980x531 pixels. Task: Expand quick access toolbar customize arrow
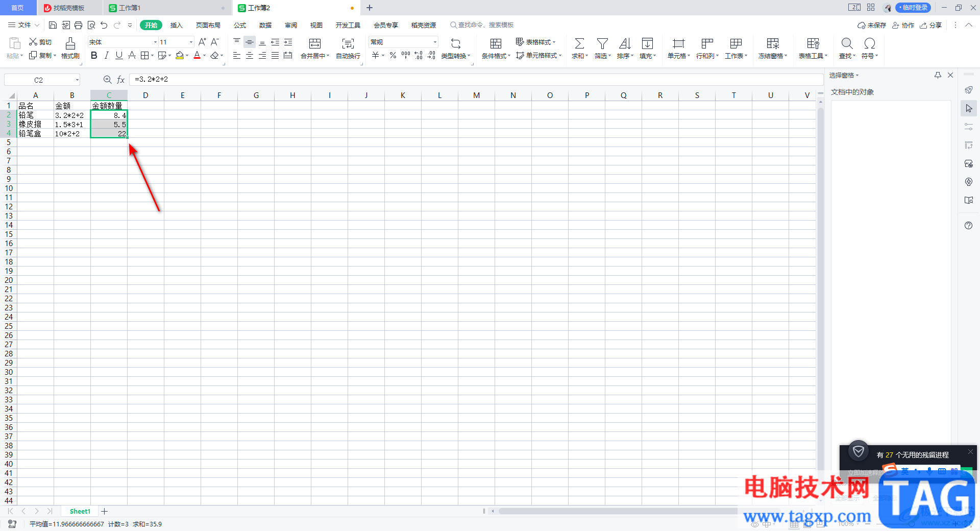click(130, 25)
